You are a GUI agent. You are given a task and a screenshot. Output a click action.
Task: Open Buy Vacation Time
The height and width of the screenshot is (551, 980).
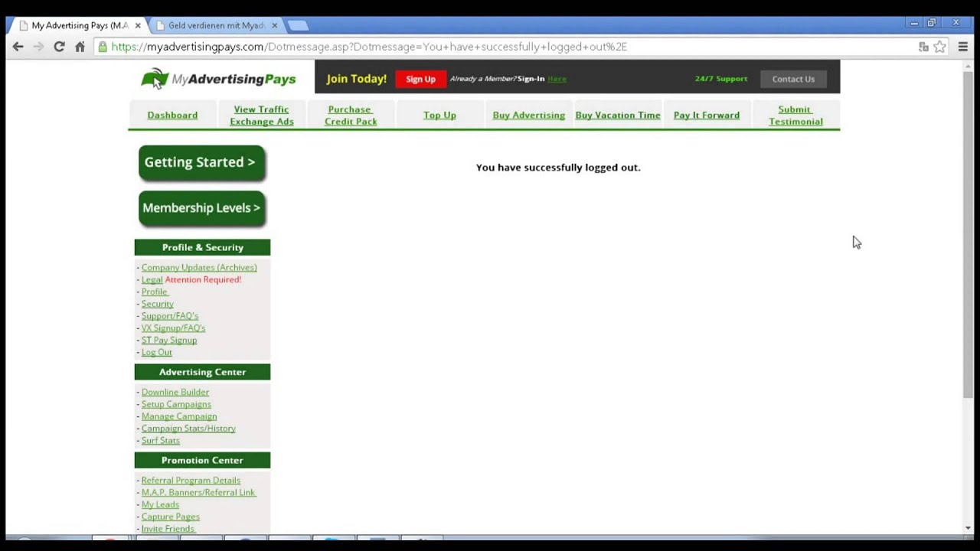point(618,115)
